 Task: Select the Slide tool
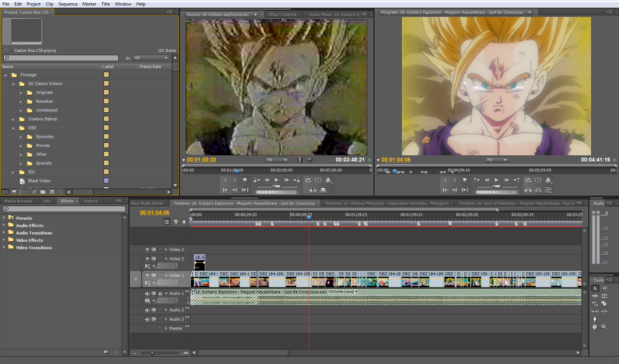[x=604, y=311]
